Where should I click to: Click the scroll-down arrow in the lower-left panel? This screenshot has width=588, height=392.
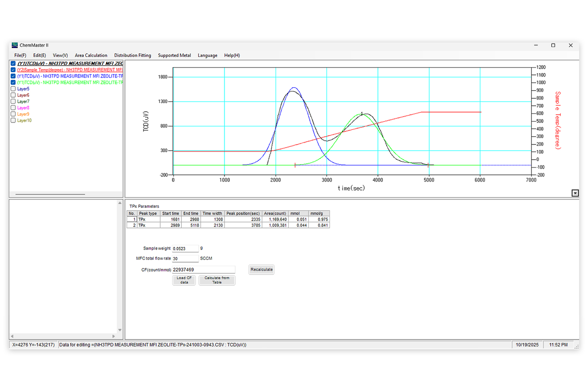tap(120, 330)
